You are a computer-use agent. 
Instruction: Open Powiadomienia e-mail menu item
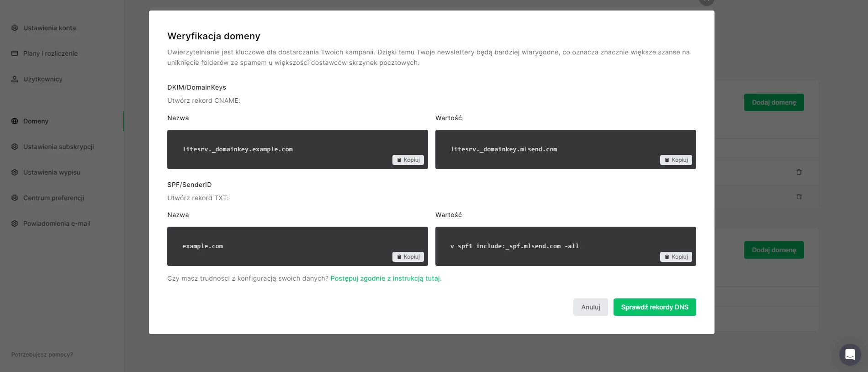57,223
